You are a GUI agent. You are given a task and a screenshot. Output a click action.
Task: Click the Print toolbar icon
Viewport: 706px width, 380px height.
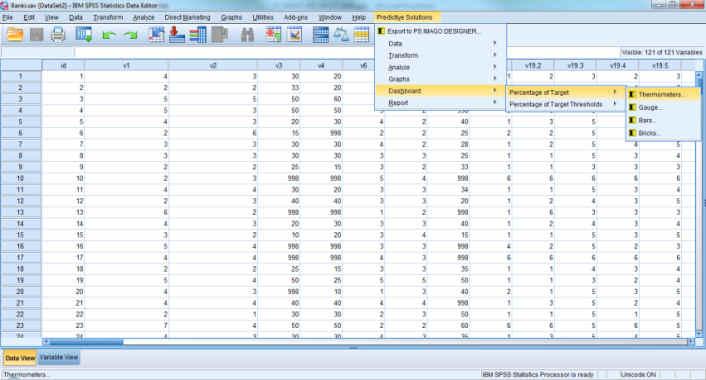[58, 35]
